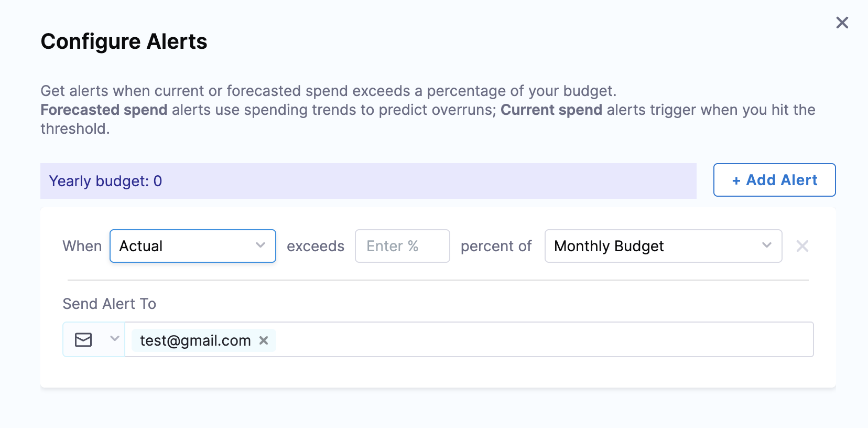Image resolution: width=868 pixels, height=428 pixels.
Task: Click the Send Alert To label
Action: (109, 304)
